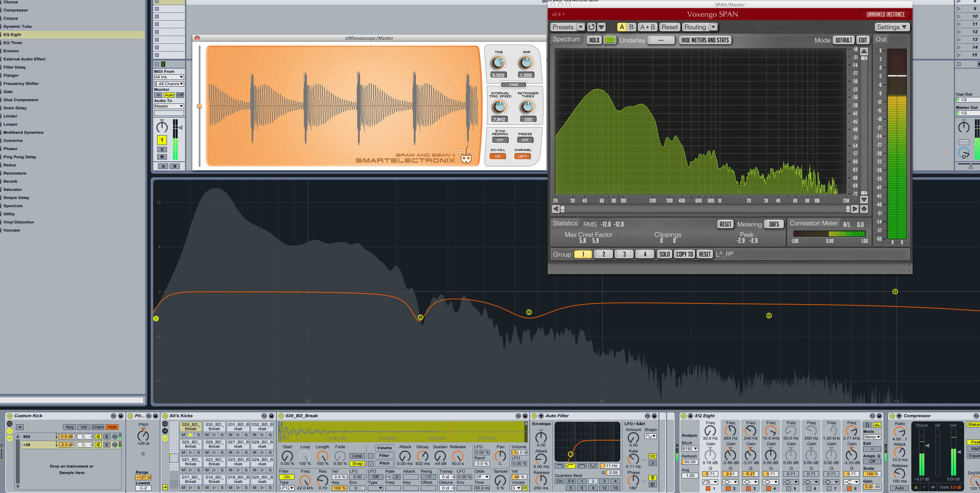Open sampler filter Type LP12 dropdown

tap(286, 488)
